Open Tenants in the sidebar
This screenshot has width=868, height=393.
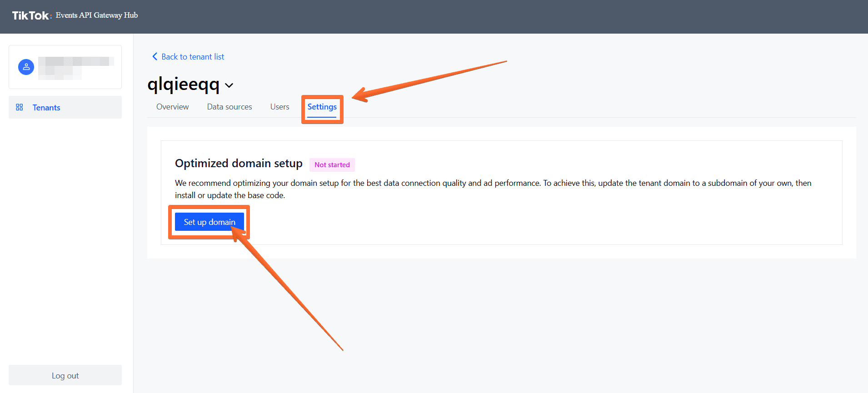(65, 107)
